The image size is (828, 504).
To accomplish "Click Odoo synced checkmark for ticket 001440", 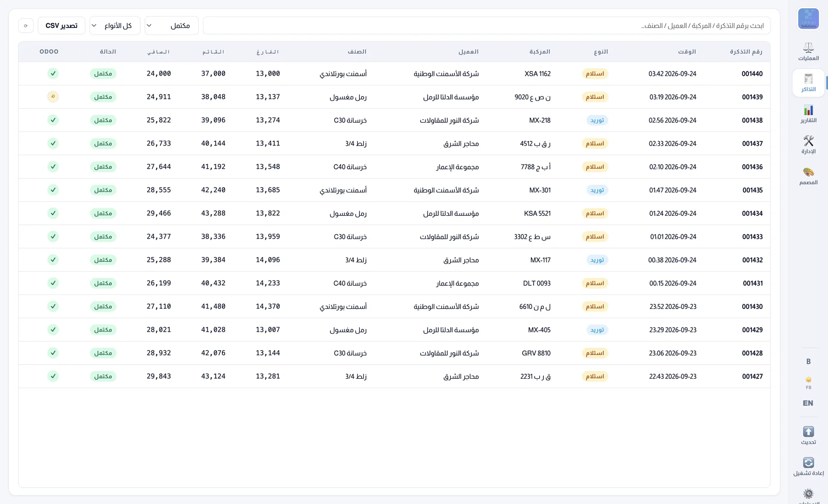I will [53, 73].
